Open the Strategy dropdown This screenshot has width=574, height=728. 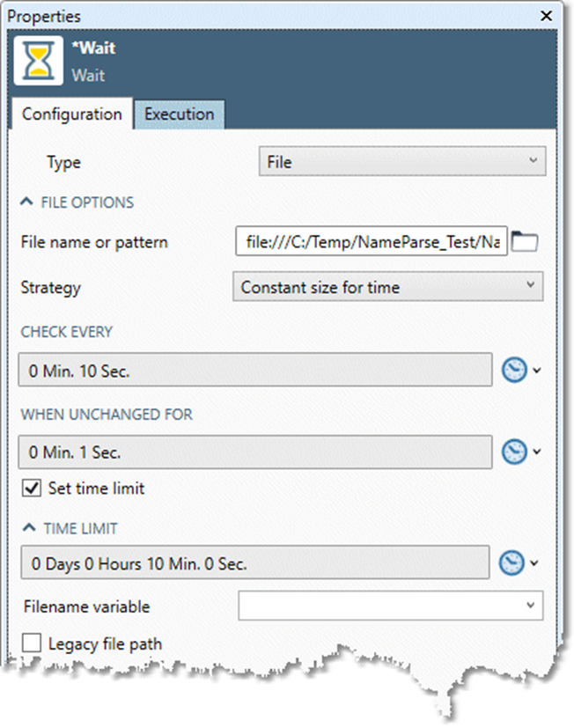[388, 286]
